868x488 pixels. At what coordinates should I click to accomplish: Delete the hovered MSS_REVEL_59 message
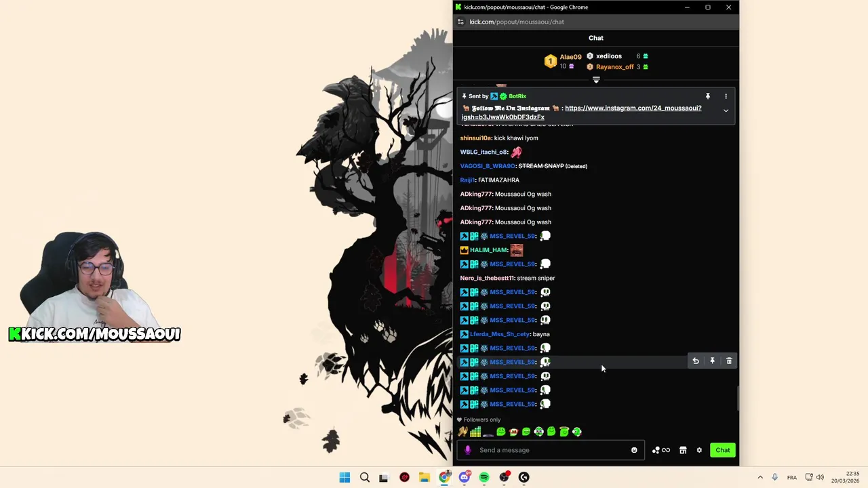click(729, 361)
